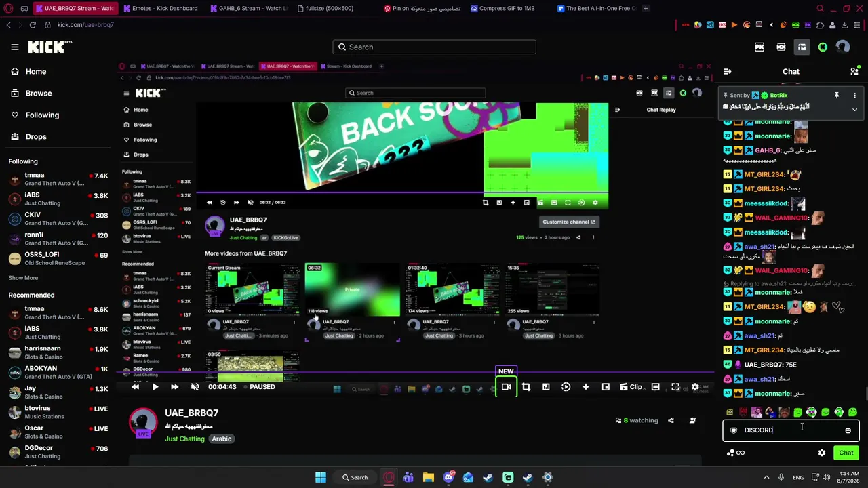Collapse the chat panel
Screen dimensions: 868x488
click(x=728, y=71)
